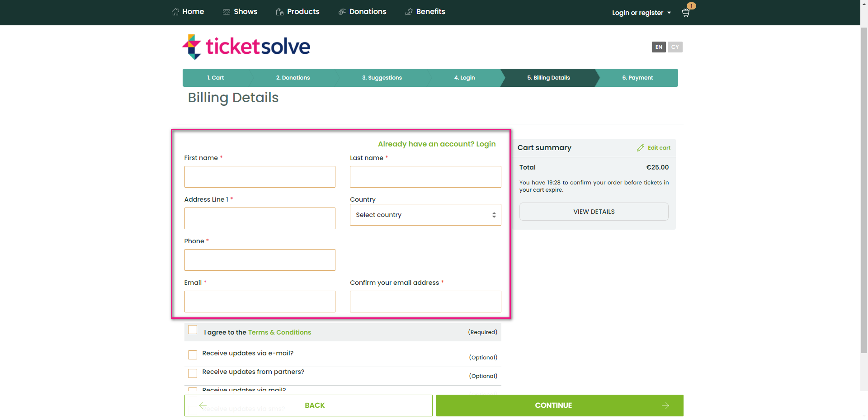Tick the updates from partners checkbox
868x420 pixels.
click(x=193, y=373)
